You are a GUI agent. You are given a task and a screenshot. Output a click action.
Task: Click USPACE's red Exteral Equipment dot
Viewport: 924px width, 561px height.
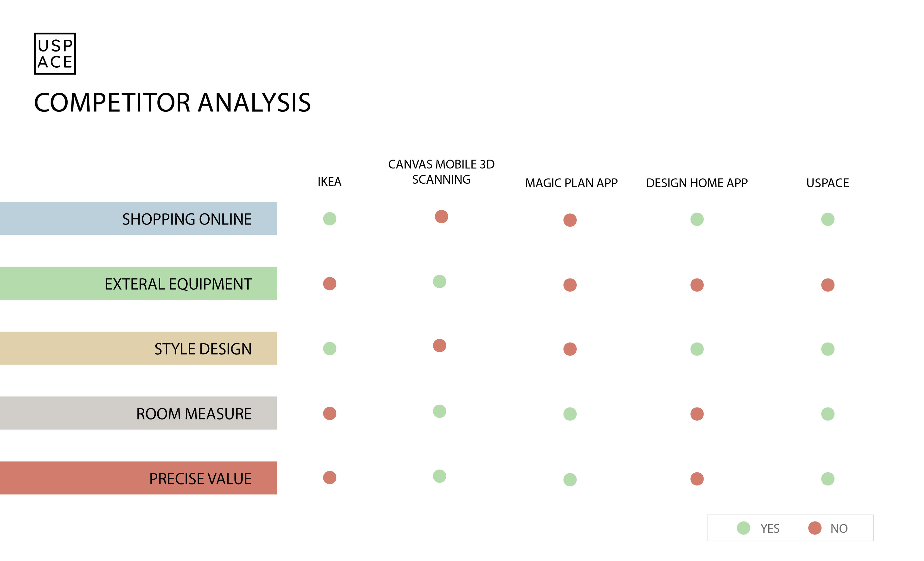[828, 285]
